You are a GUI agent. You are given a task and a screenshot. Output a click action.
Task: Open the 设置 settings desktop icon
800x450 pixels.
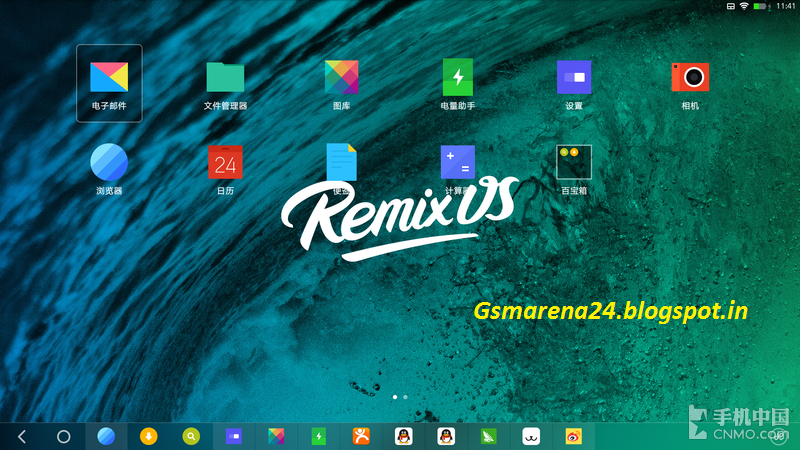(574, 77)
